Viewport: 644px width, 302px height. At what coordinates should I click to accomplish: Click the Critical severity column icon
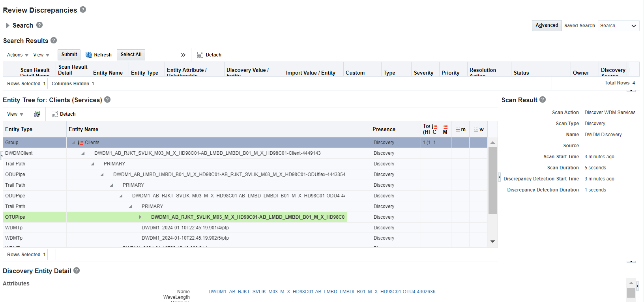pyautogui.click(x=434, y=127)
